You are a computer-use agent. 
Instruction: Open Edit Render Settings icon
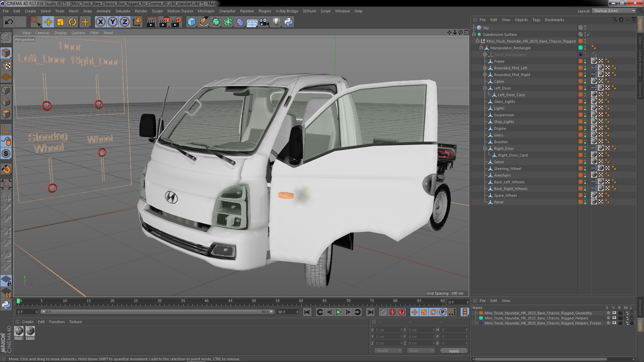pos(176,22)
